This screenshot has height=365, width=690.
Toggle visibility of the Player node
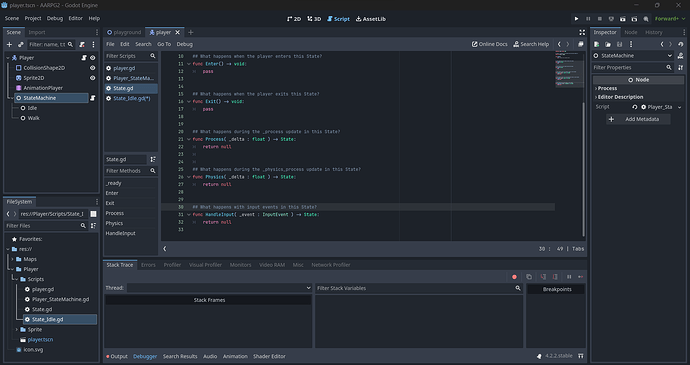[93, 58]
